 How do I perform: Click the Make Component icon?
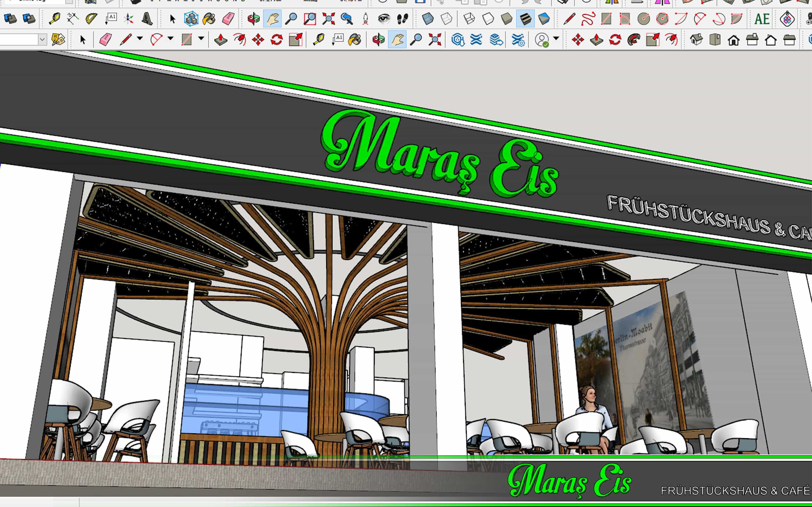point(191,18)
